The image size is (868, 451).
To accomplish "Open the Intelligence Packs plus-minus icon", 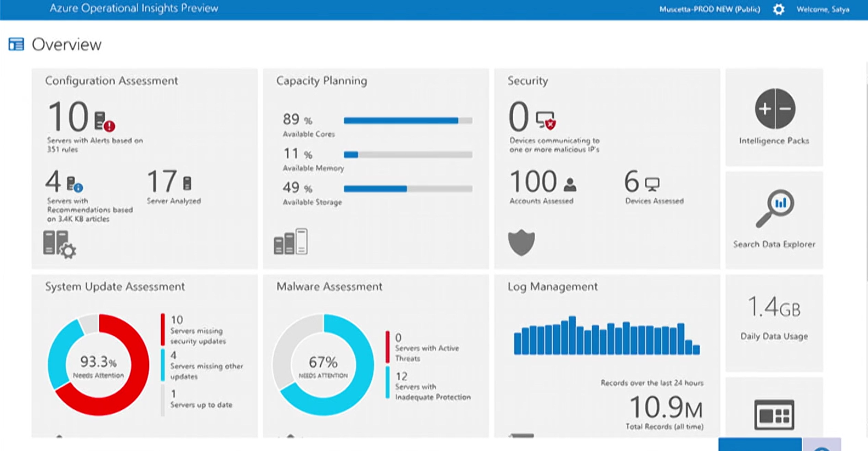I will point(775,109).
